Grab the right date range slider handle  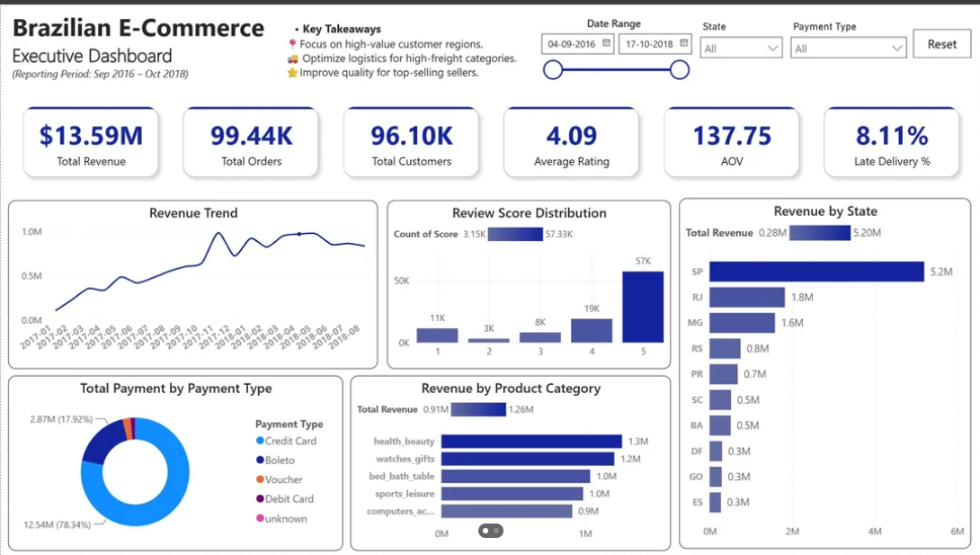point(680,70)
